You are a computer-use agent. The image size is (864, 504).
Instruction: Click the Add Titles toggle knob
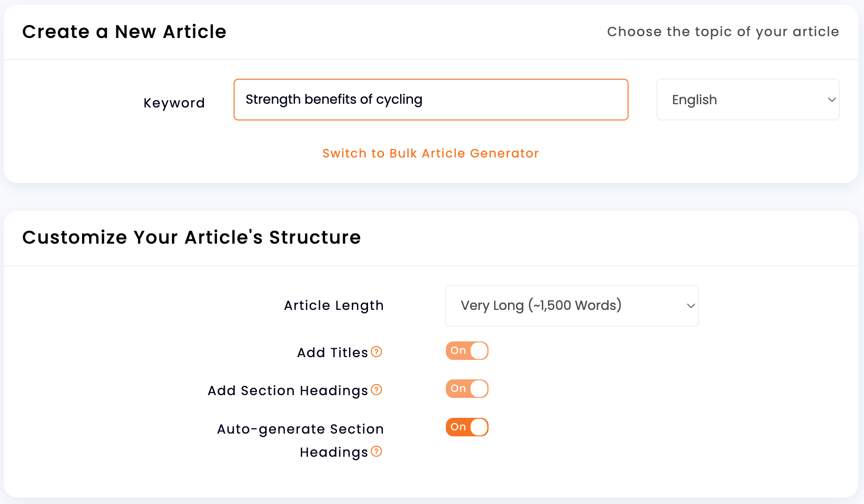(477, 351)
